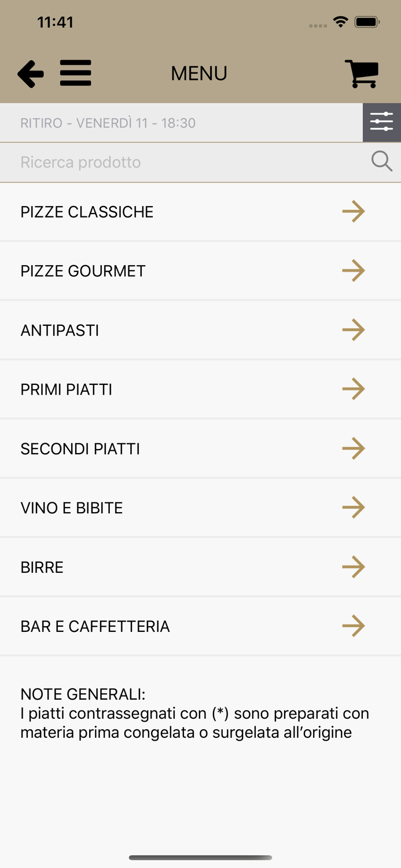Image resolution: width=401 pixels, height=868 pixels.
Task: Open ANTIPASTI via its arrow icon
Action: tap(354, 330)
